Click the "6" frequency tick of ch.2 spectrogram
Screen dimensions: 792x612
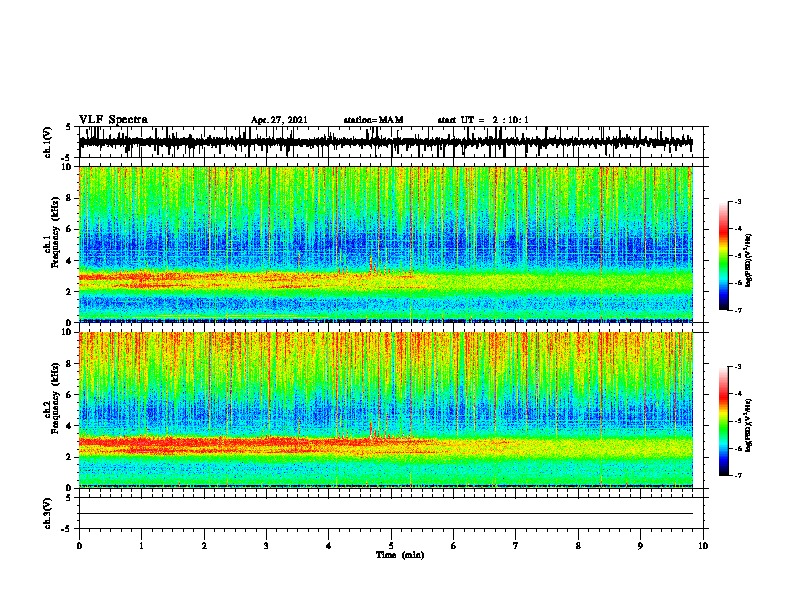coord(71,394)
